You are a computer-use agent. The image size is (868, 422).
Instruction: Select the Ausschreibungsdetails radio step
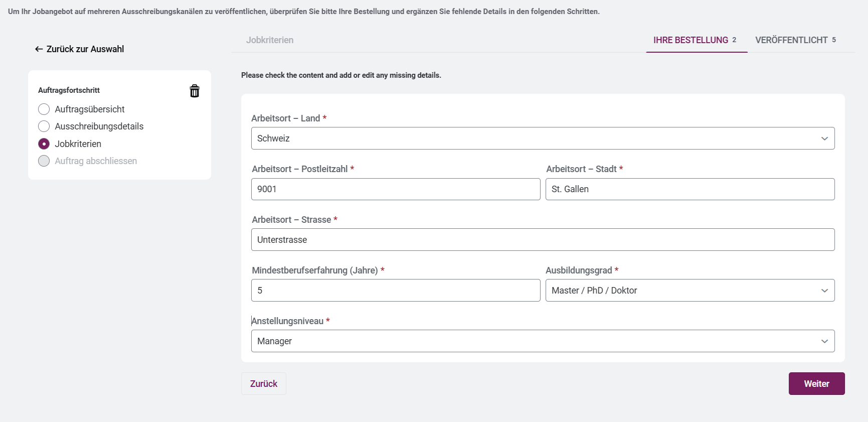coord(44,126)
